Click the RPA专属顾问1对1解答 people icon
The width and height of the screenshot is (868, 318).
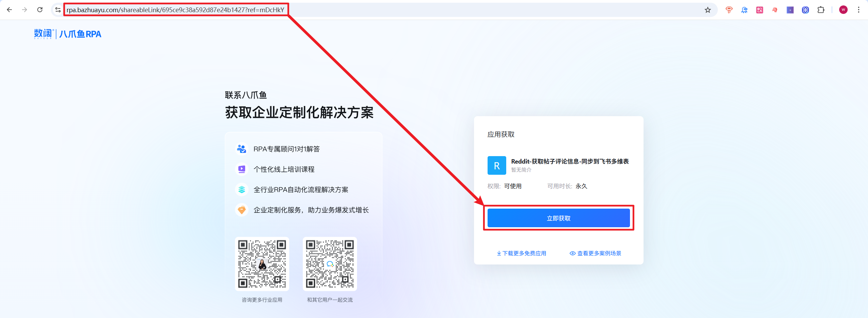coord(241,149)
